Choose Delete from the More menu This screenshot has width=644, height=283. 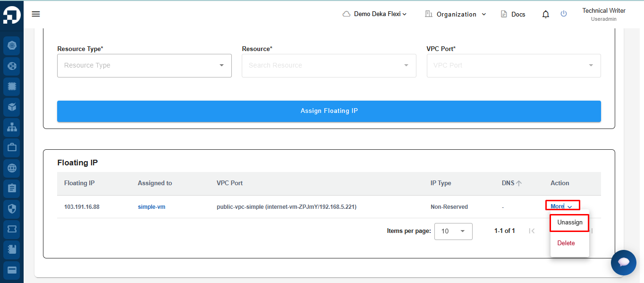(x=566, y=243)
